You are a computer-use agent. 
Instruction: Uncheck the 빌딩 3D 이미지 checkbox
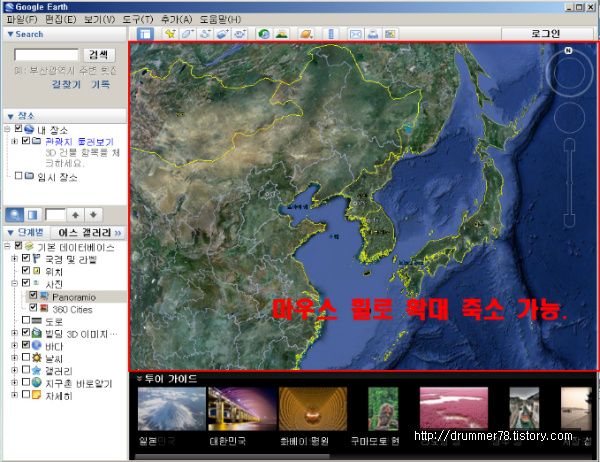coord(26,332)
